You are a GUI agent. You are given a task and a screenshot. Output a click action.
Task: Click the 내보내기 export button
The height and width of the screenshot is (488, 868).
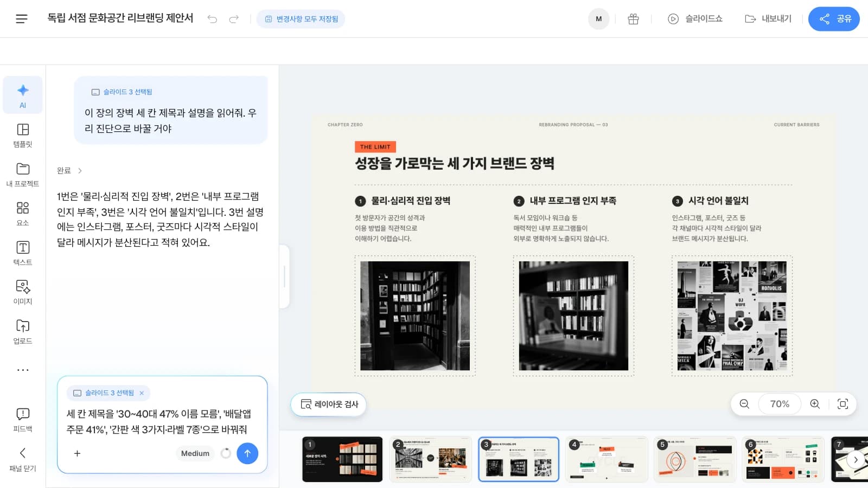(x=768, y=19)
